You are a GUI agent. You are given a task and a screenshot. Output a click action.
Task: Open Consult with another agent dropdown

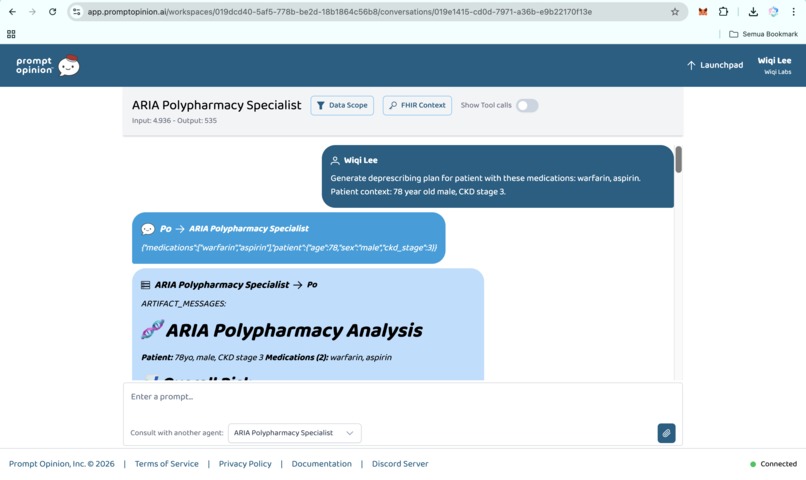click(295, 433)
